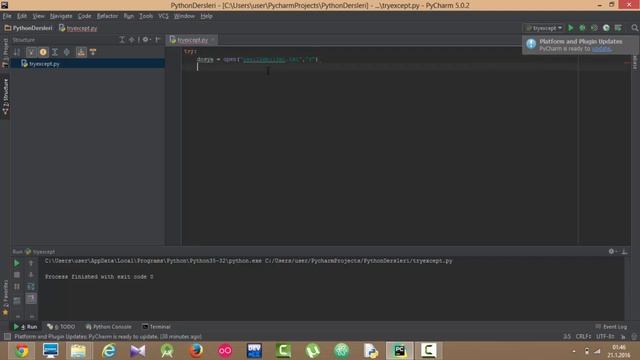The image size is (640, 360).
Task: Open the File menu
Action: point(7,16)
